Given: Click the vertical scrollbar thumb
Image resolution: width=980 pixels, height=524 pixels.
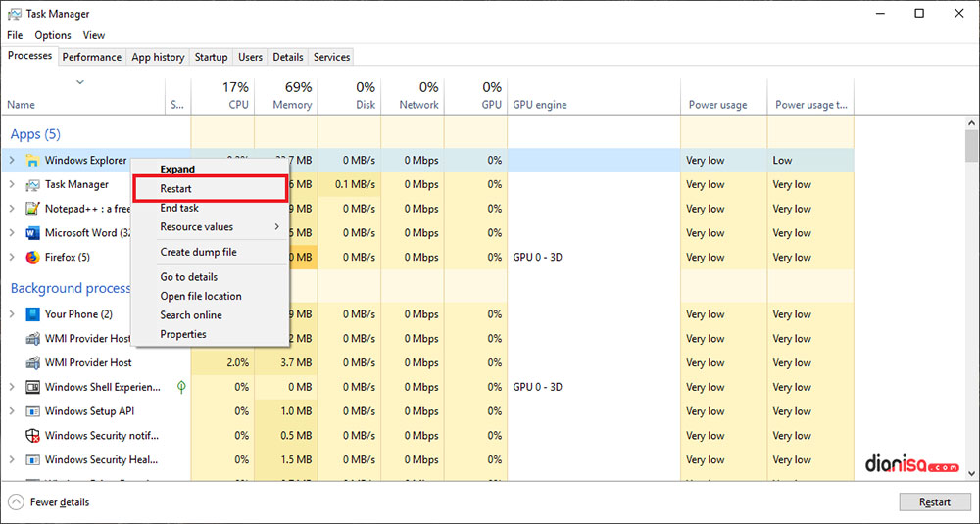Looking at the screenshot, I should pyautogui.click(x=971, y=145).
